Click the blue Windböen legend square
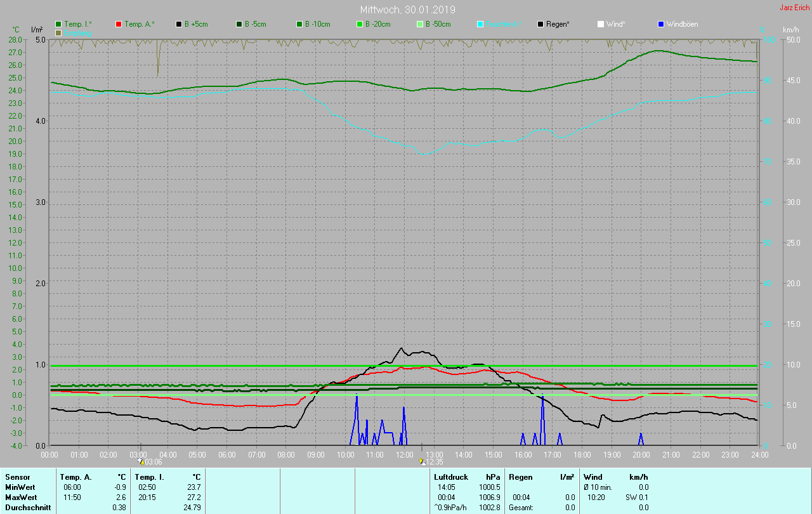The image size is (812, 514). pyautogui.click(x=661, y=24)
